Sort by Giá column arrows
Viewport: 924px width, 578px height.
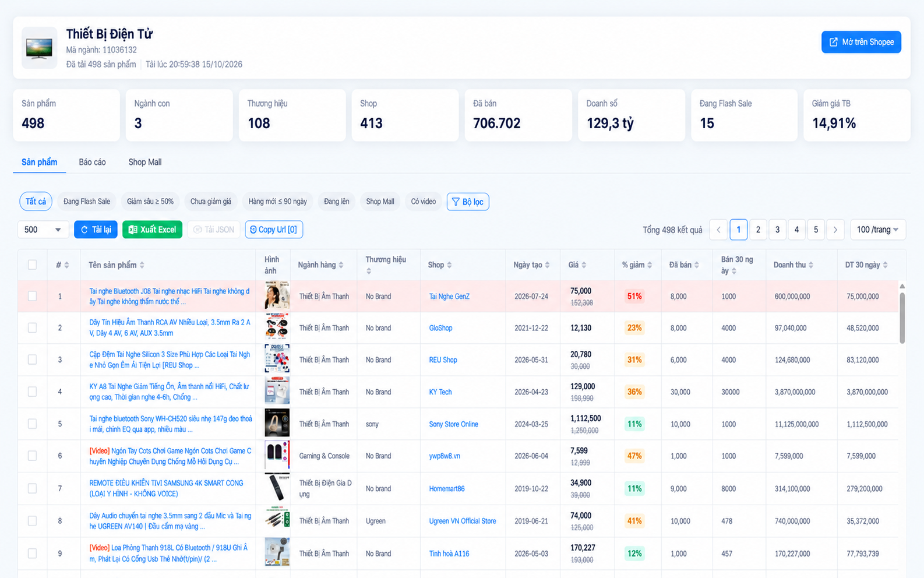point(584,265)
